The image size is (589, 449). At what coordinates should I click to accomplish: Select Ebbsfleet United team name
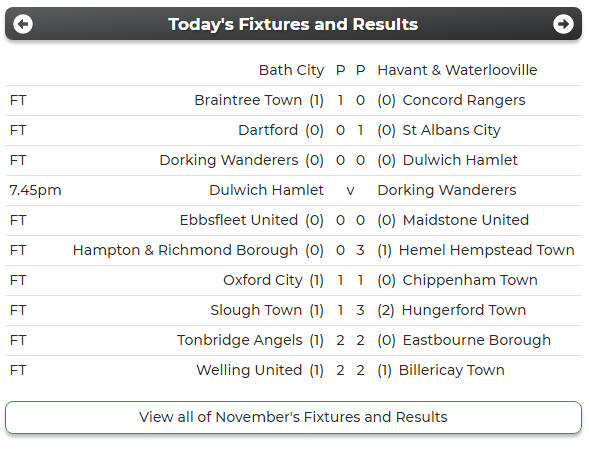click(239, 220)
